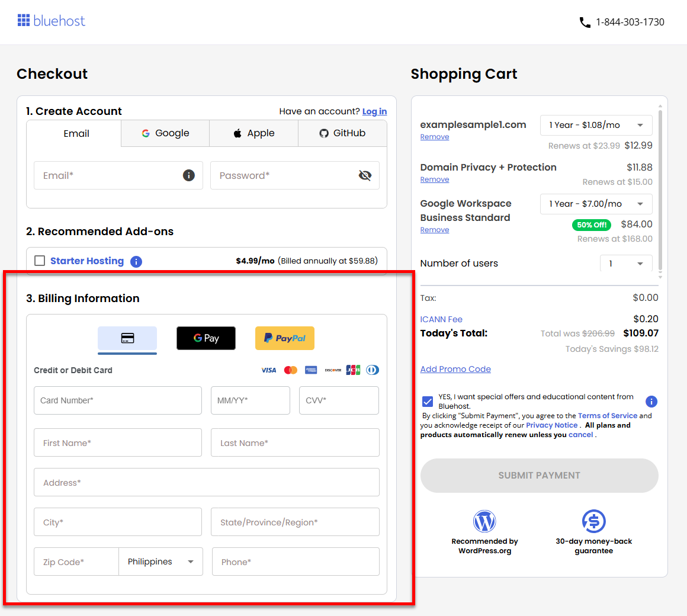Focus the Zip Code field

(76, 562)
